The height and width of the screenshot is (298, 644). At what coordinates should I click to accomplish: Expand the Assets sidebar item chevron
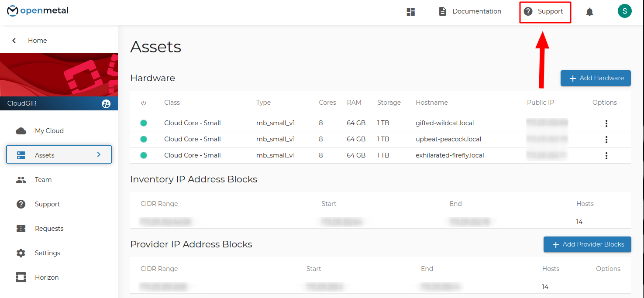[x=99, y=155]
